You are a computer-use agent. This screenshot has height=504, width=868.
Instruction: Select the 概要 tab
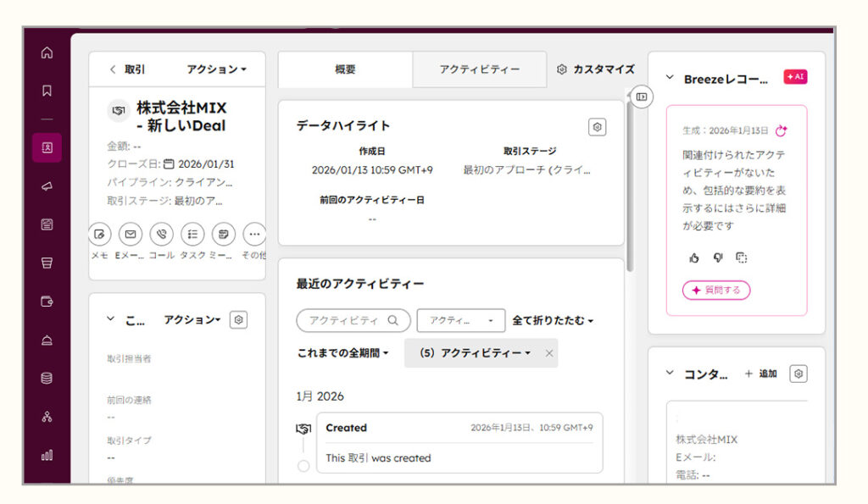pos(345,69)
